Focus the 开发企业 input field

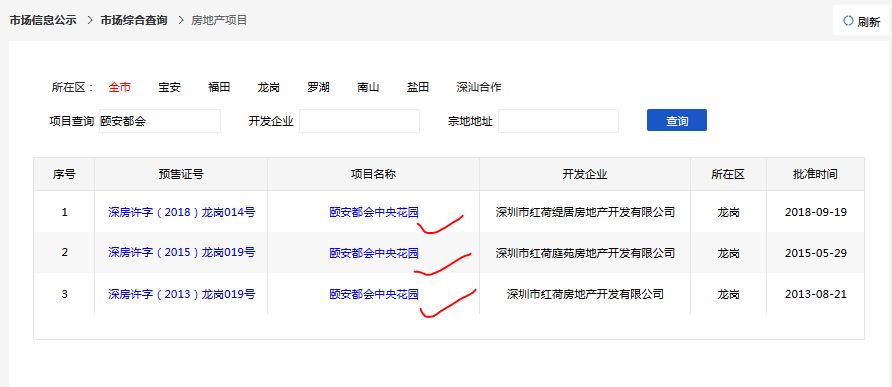pos(360,121)
